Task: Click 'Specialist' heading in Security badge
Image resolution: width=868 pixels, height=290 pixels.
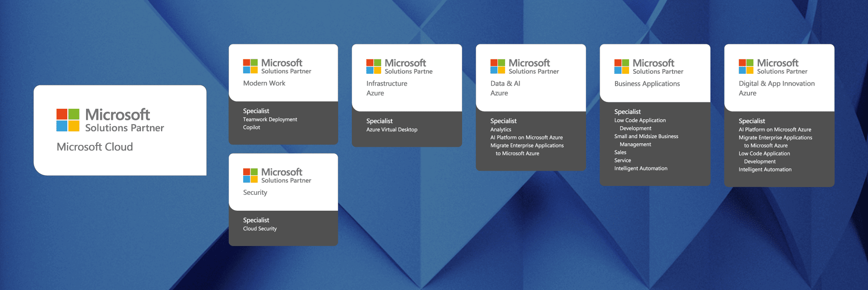Action: pos(256,220)
